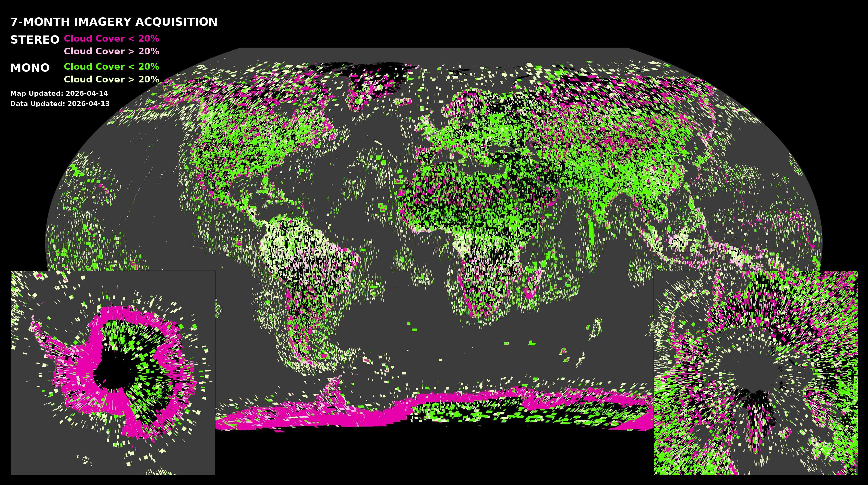Select pale yellow mono Cloud Cover > 20% label
This screenshot has height=485, width=868.
pyautogui.click(x=111, y=79)
